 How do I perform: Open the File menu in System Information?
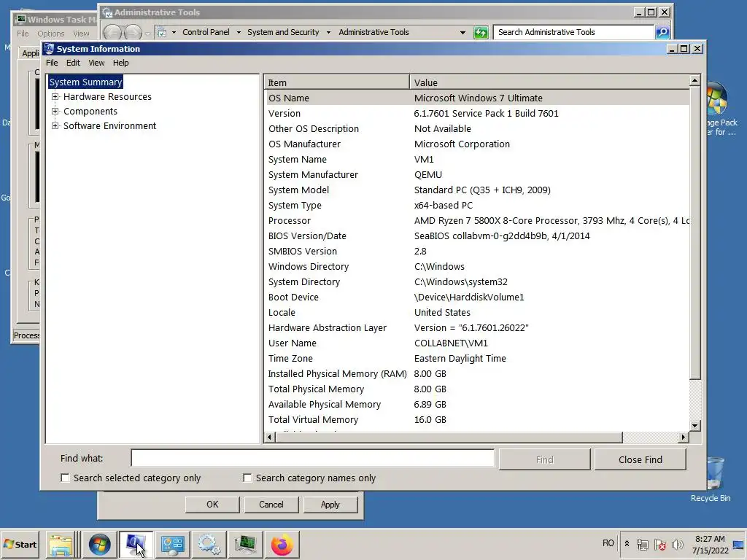pyautogui.click(x=52, y=63)
